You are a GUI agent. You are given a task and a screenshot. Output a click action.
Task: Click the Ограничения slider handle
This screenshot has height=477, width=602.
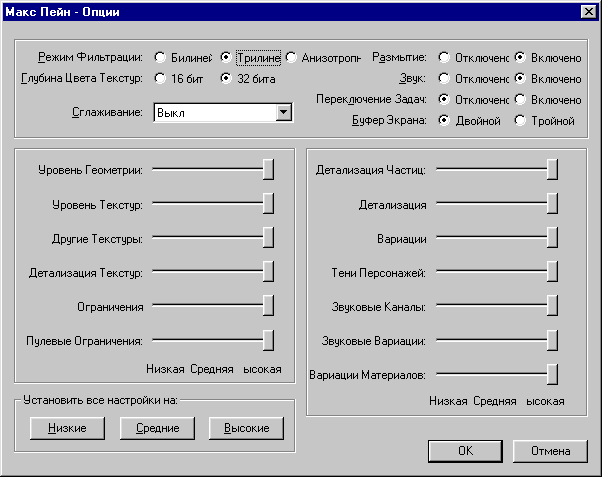coord(268,306)
